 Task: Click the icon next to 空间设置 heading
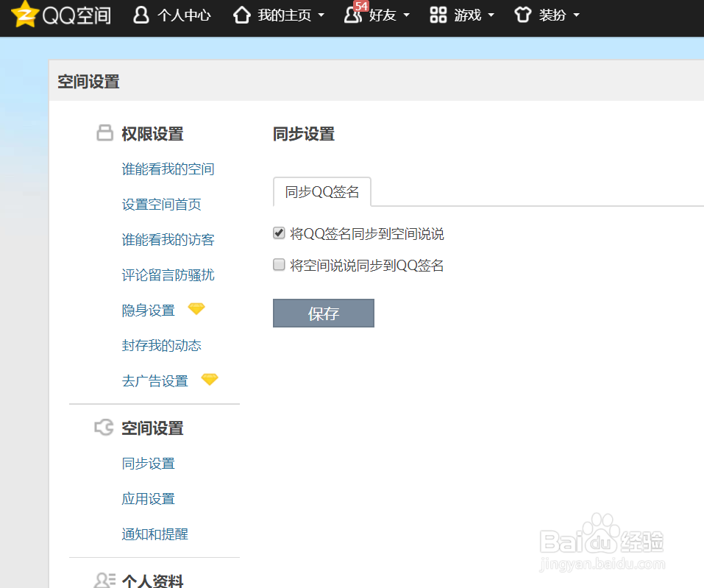(102, 427)
